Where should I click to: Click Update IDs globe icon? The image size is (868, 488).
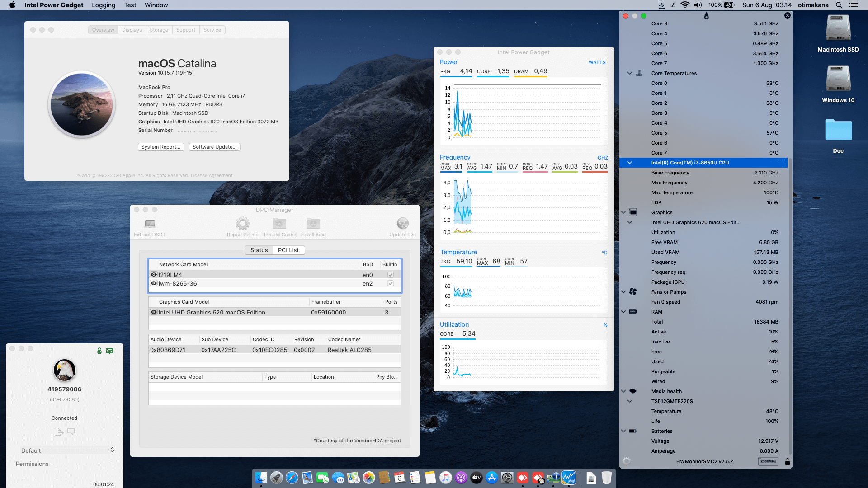pyautogui.click(x=402, y=224)
